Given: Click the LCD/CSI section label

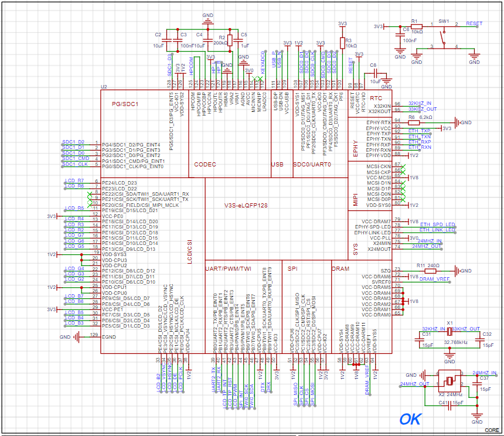Looking at the screenshot, I should pyautogui.click(x=189, y=251).
